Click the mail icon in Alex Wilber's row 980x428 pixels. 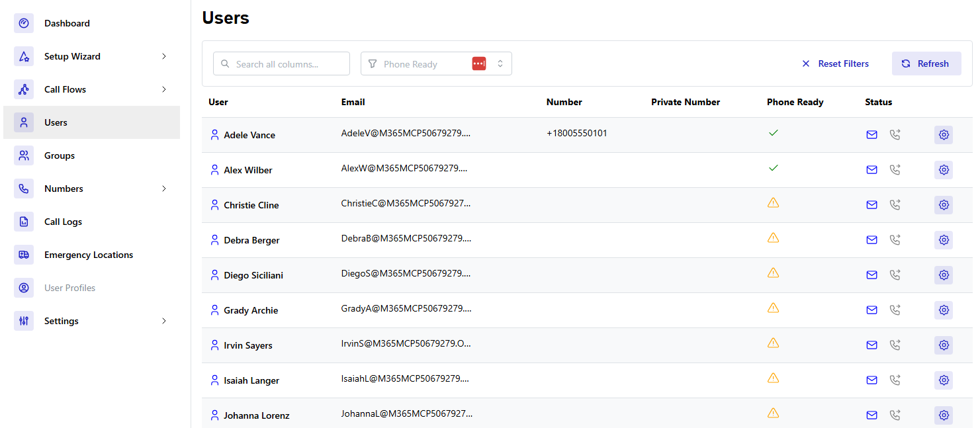click(871, 170)
